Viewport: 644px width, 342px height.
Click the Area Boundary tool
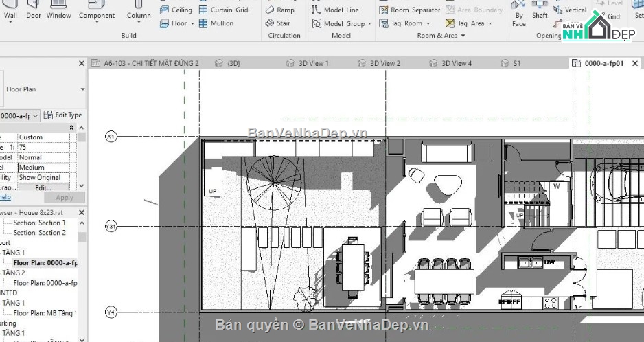(x=474, y=10)
